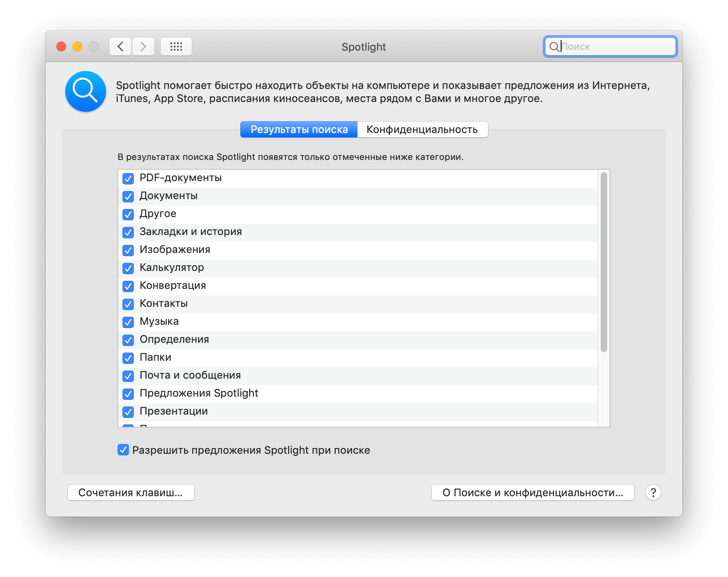
Task: Switch to the Результаты поиска tab
Action: [x=299, y=129]
